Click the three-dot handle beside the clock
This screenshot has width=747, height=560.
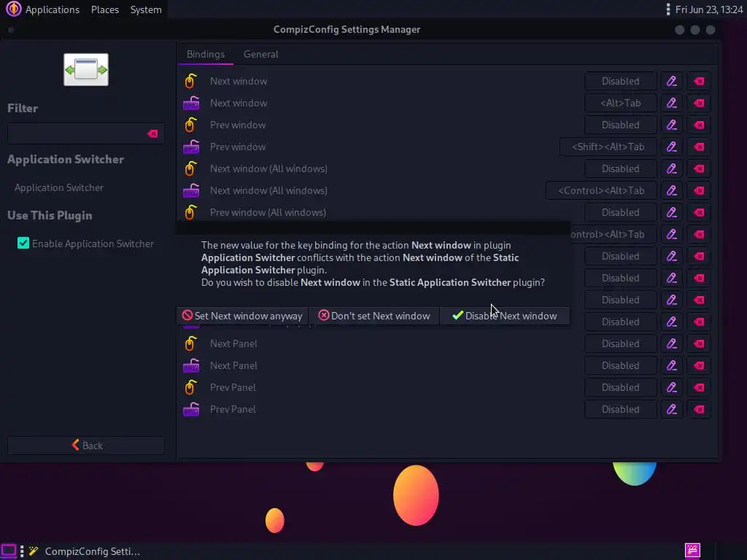[668, 9]
